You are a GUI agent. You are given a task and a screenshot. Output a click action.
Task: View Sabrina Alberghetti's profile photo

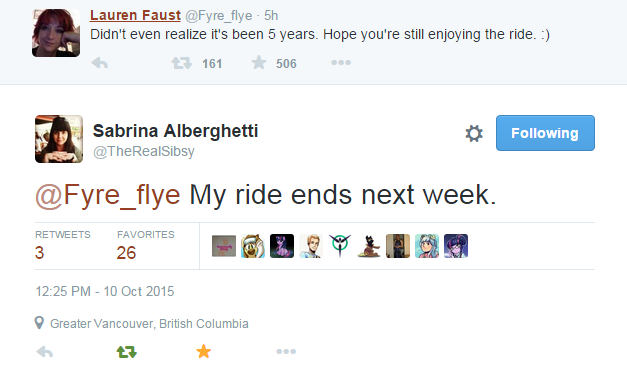pos(59,139)
